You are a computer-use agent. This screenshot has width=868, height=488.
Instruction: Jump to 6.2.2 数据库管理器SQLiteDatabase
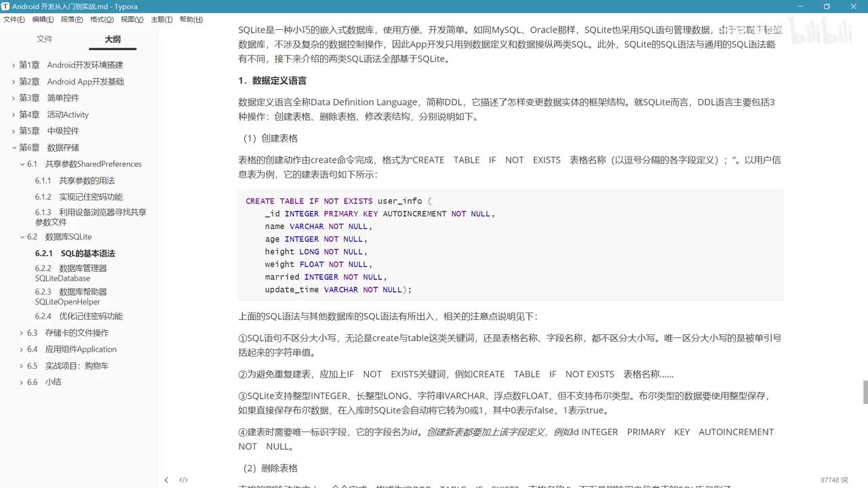point(71,273)
